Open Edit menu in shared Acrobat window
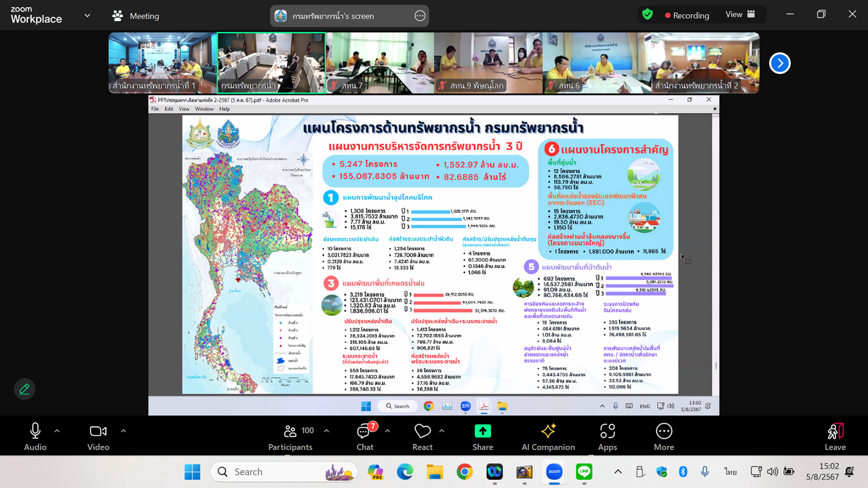Viewport: 868px width, 488px height. click(168, 109)
